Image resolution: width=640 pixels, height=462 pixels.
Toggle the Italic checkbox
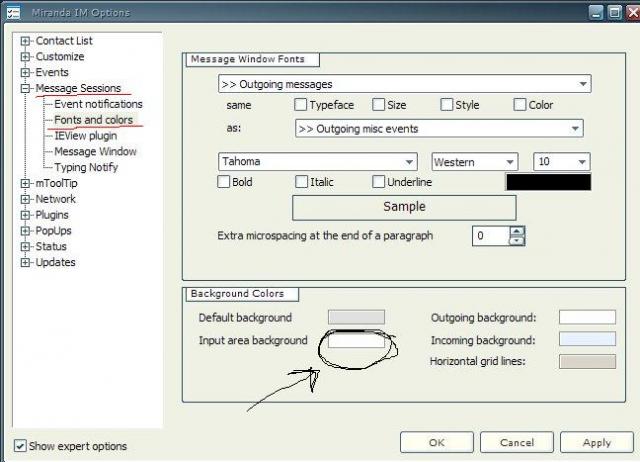(x=301, y=182)
